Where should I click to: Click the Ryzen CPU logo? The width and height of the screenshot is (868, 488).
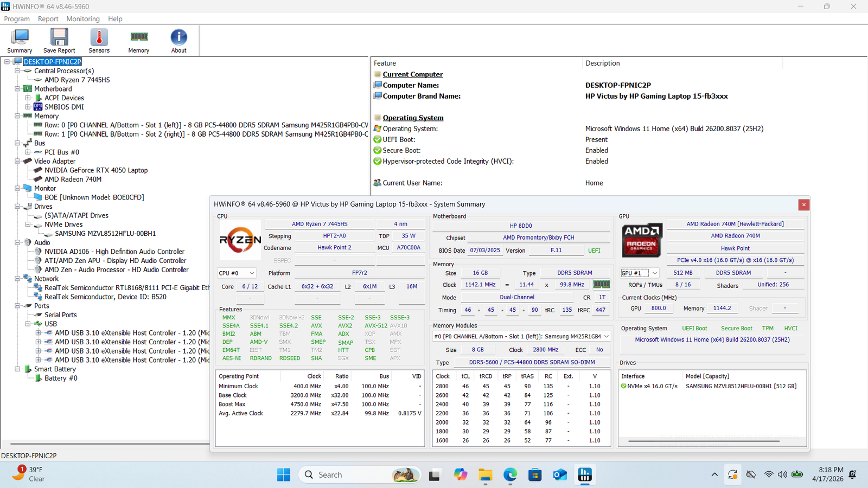[x=240, y=239]
